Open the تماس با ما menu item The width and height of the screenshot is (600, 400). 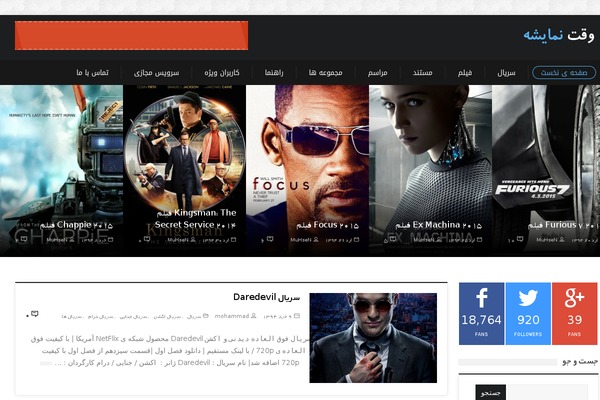92,73
